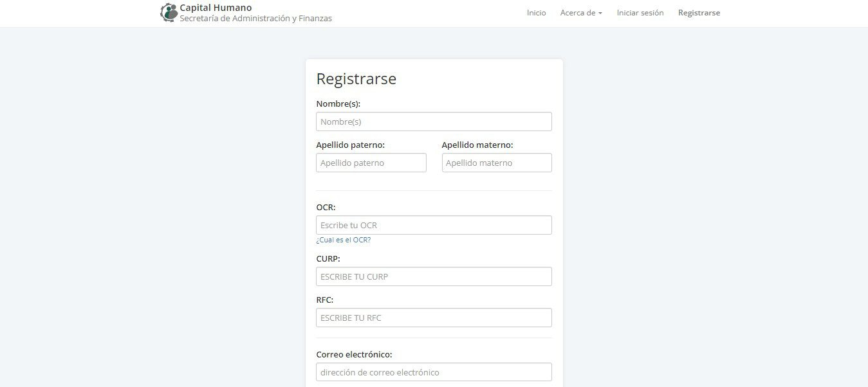868x387 pixels.
Task: Click the Apellido materno: label
Action: [477, 145]
